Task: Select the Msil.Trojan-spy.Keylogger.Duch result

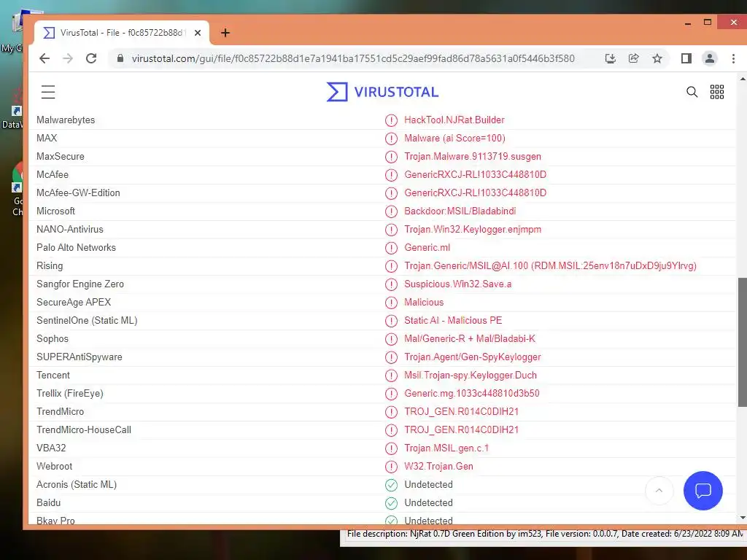Action: click(x=471, y=376)
